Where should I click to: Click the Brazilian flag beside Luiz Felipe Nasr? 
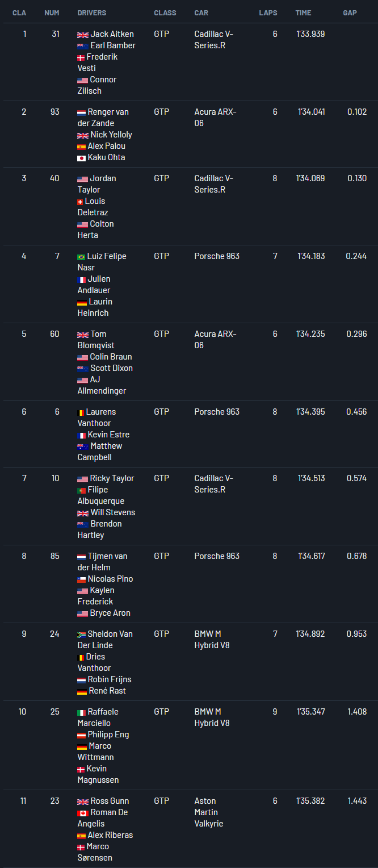pyautogui.click(x=81, y=257)
